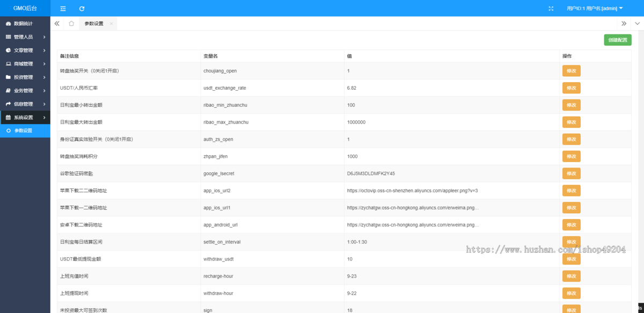
Task: Click 修改 for choujiang_open row
Action: [x=571, y=71]
